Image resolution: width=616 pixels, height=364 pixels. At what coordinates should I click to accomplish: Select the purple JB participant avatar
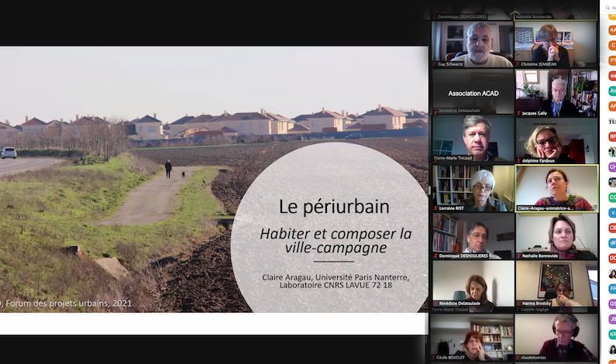612,319
